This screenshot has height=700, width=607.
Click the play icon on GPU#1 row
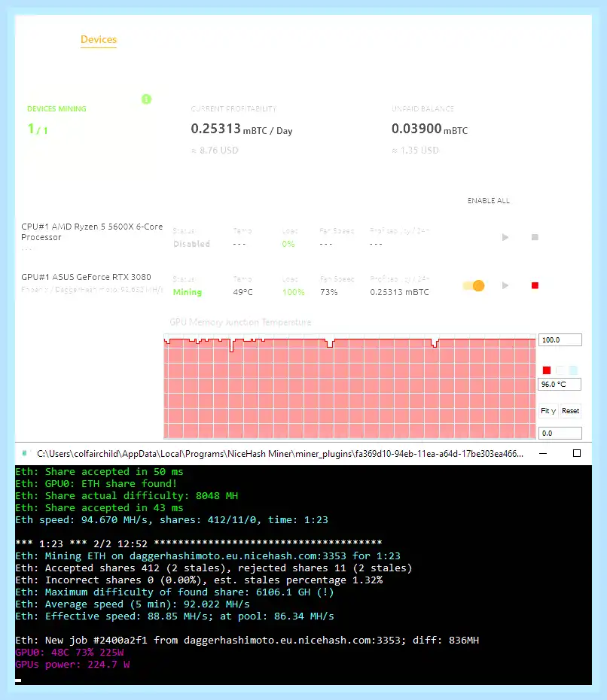pos(505,285)
